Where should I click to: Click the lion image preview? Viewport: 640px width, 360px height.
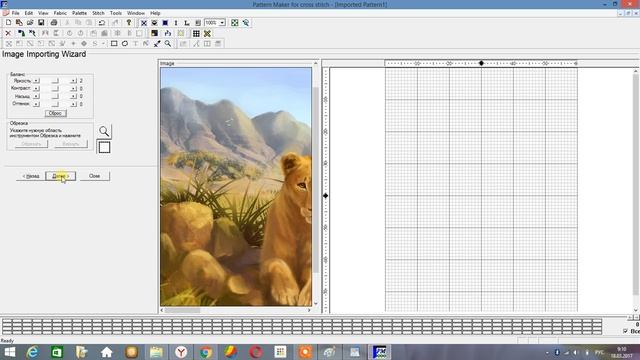coord(236,187)
